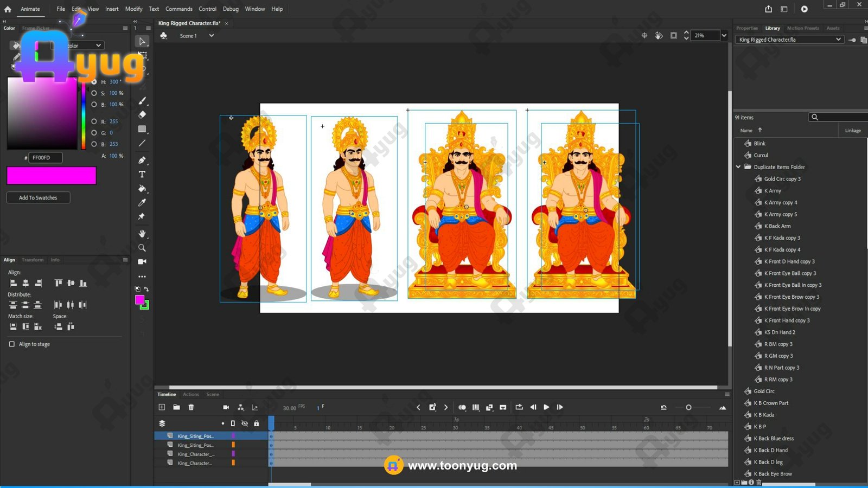Viewport: 868px width, 488px height.
Task: Add a camera layer in timeline
Action: [226, 407]
